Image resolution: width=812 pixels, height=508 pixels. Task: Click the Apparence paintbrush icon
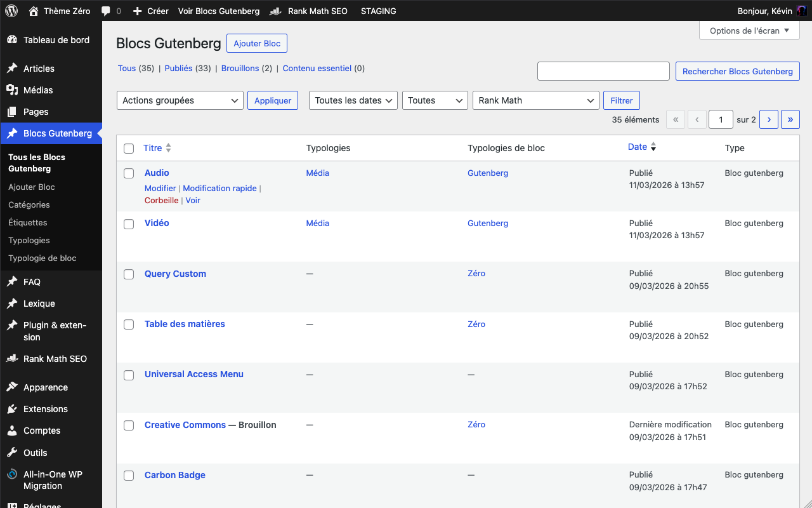(12, 387)
